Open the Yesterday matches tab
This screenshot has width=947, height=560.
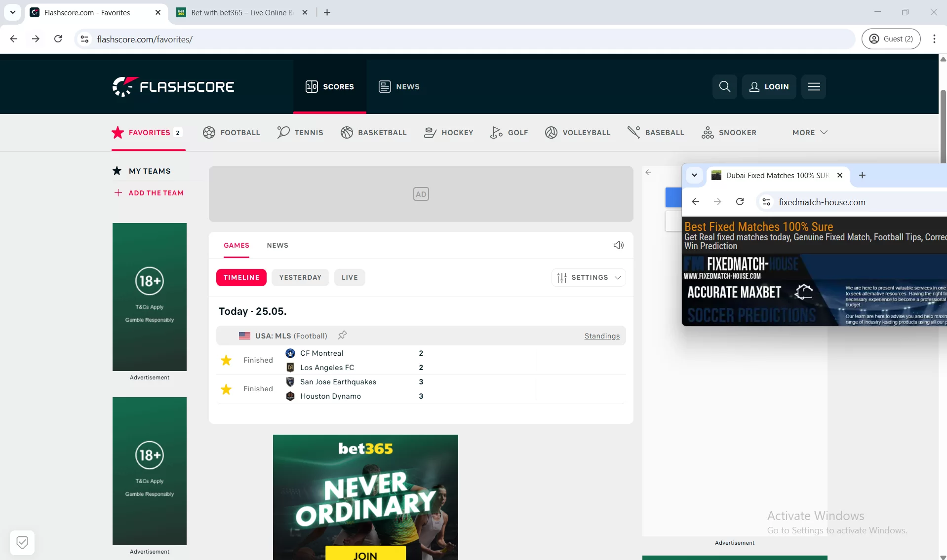300,277
